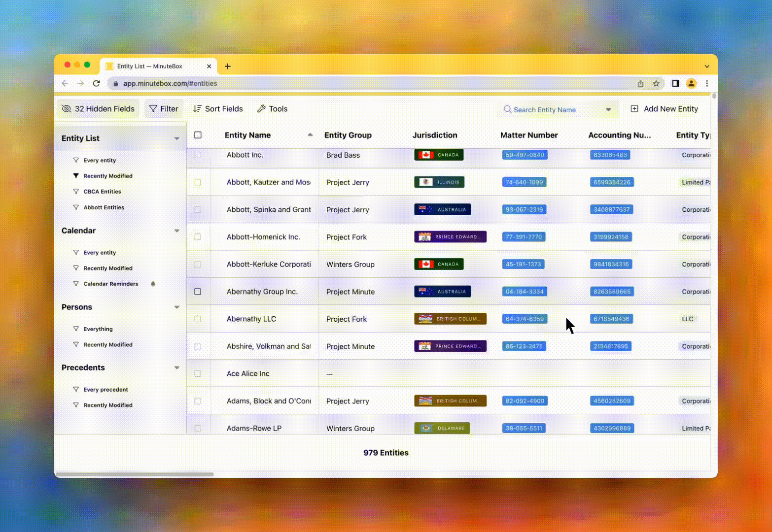This screenshot has width=772, height=532.
Task: Click the plus icon for Add New Entity
Action: [634, 109]
